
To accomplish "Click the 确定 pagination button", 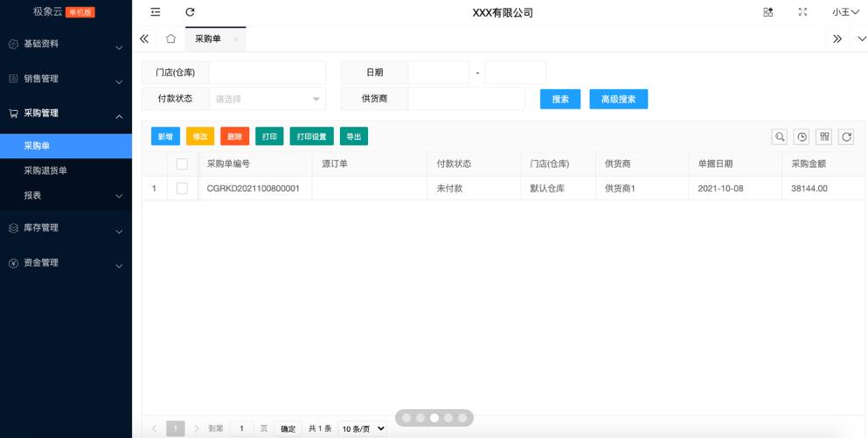I will coord(288,428).
